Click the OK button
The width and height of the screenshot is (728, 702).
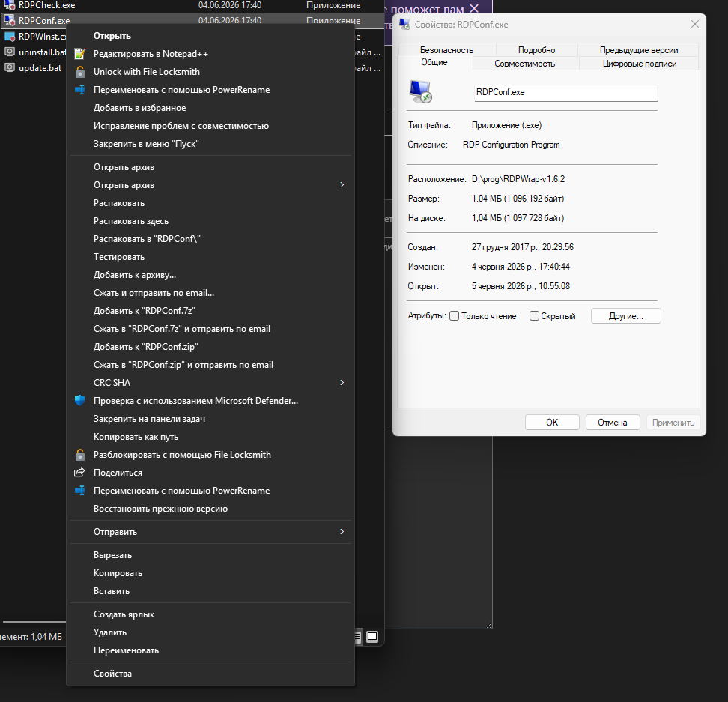coord(552,423)
